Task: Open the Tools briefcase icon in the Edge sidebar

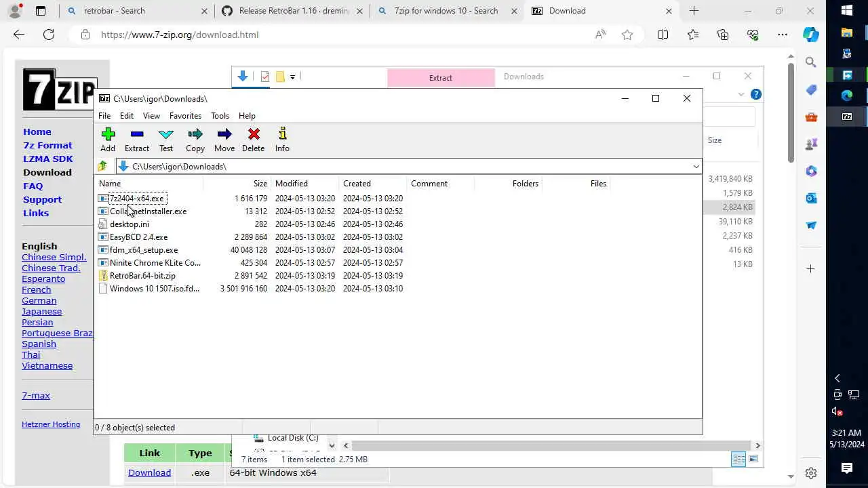Action: click(x=811, y=117)
